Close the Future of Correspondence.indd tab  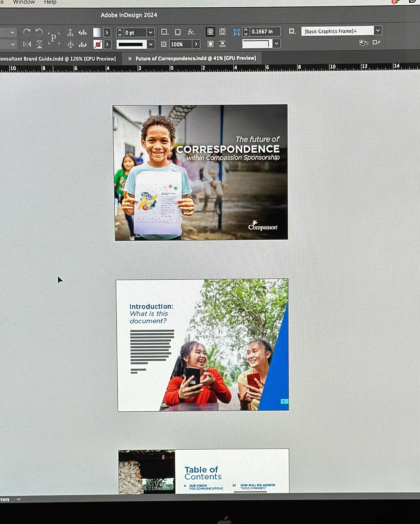130,59
